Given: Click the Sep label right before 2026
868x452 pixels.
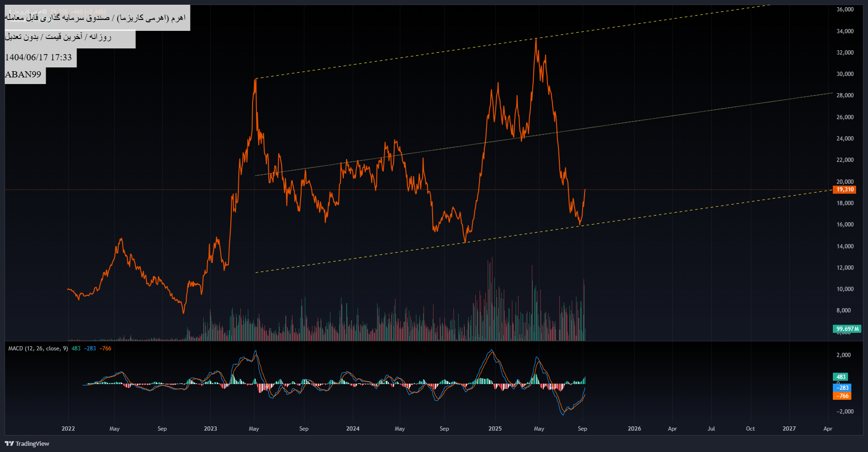Looking at the screenshot, I should [x=583, y=429].
